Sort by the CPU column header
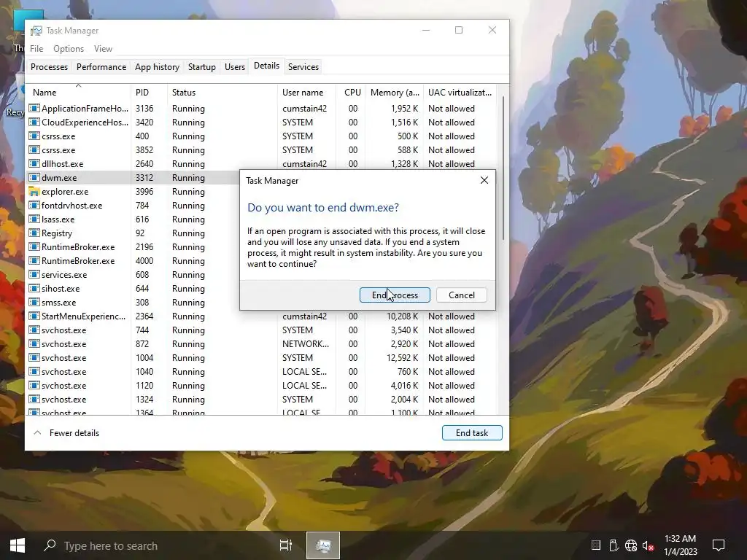747x560 pixels. click(x=352, y=92)
